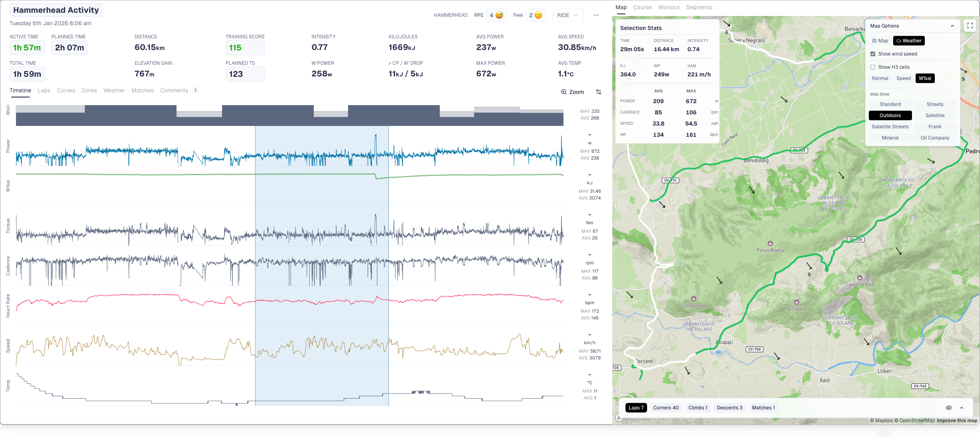Viewport: 980px width, 437px height.
Task: Switch map mode to Map
Action: point(880,41)
